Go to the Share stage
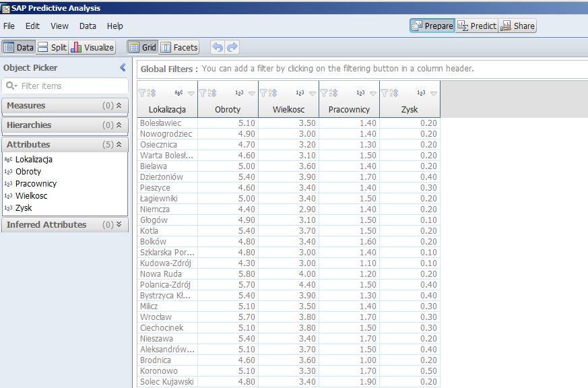 (517, 26)
